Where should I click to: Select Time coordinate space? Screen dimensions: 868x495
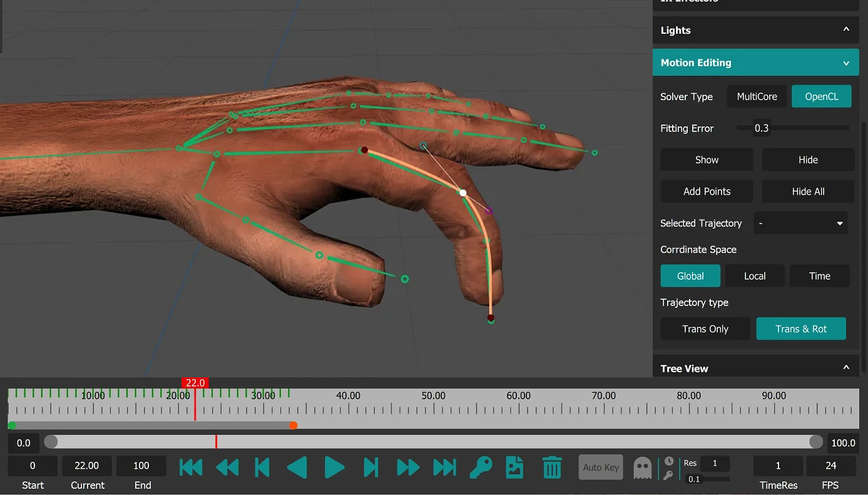(x=820, y=276)
